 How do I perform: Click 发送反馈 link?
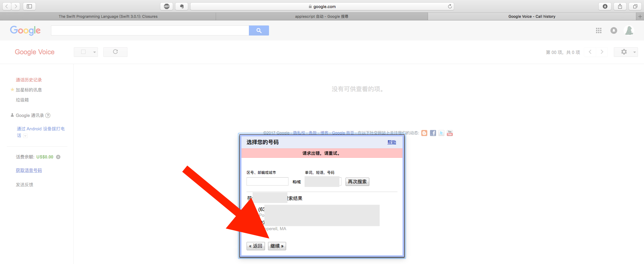click(24, 185)
